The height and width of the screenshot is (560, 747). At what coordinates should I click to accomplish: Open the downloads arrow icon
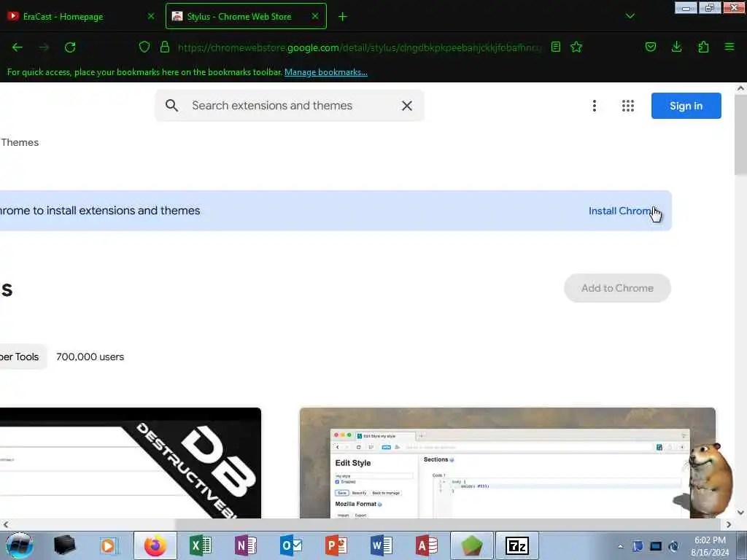pos(676,47)
